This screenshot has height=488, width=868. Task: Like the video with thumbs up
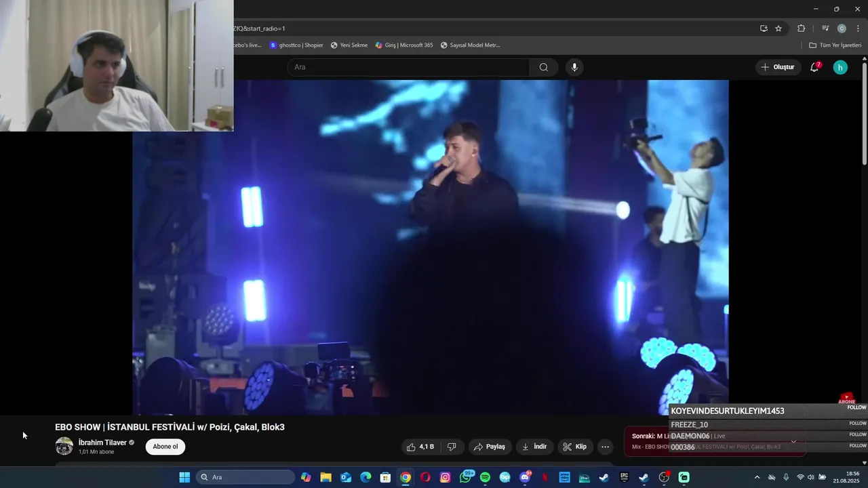tap(420, 447)
